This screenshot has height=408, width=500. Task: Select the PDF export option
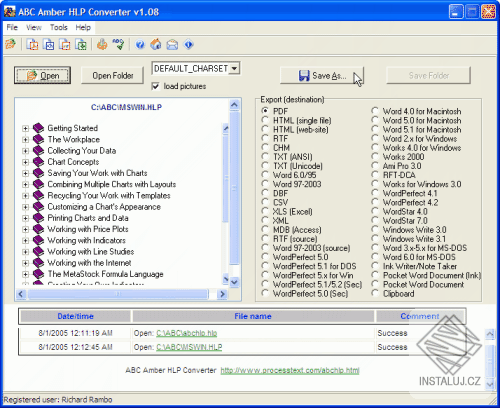click(x=265, y=111)
